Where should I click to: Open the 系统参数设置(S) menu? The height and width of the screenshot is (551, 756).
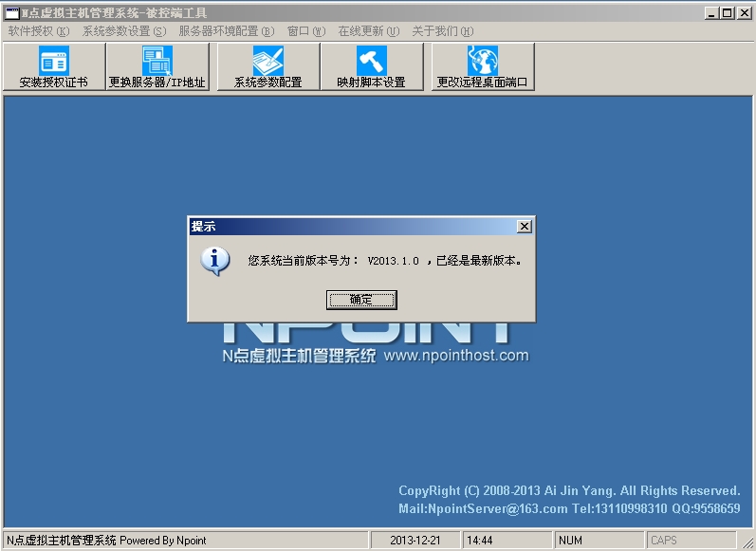click(124, 31)
